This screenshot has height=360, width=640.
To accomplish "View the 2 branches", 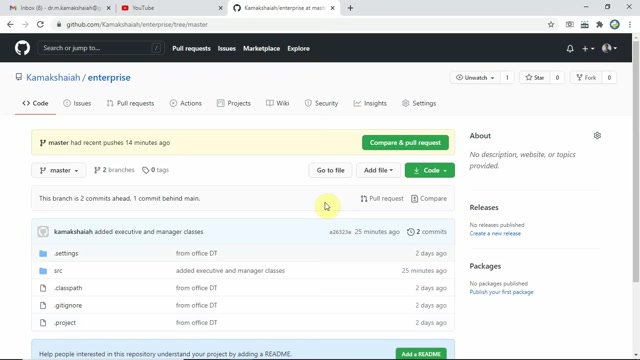I will click(x=114, y=170).
